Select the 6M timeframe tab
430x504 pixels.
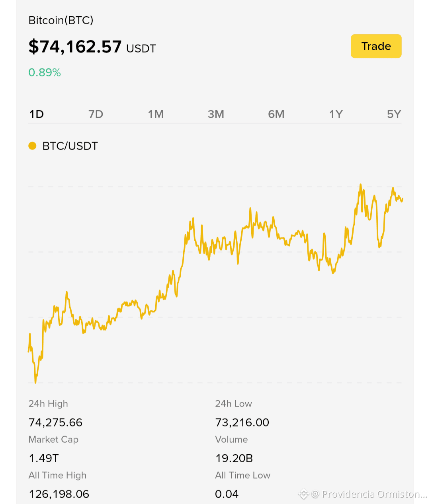pos(276,115)
